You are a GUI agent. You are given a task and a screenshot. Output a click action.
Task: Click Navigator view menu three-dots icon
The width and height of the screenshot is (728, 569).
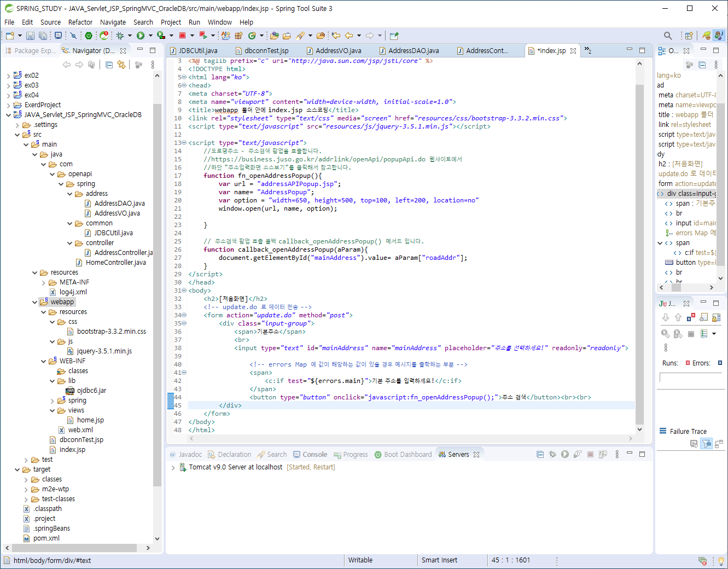153,65
